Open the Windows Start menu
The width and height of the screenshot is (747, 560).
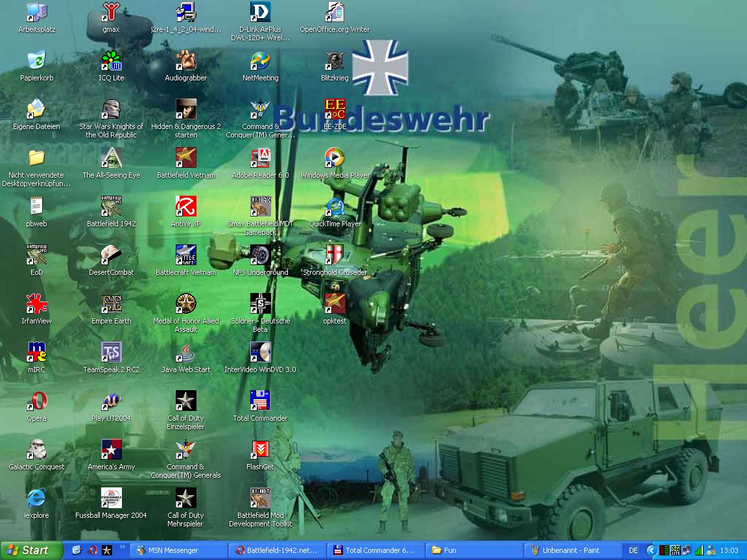tap(31, 550)
